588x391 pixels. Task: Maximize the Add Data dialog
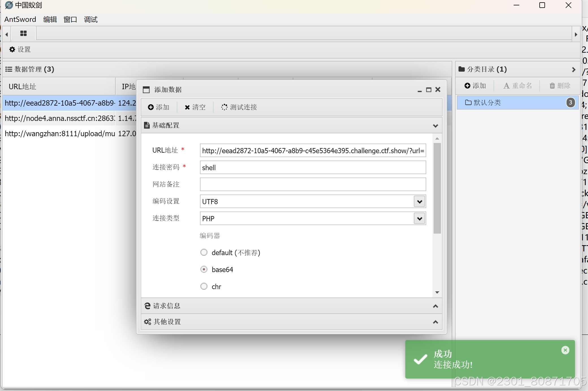click(428, 90)
